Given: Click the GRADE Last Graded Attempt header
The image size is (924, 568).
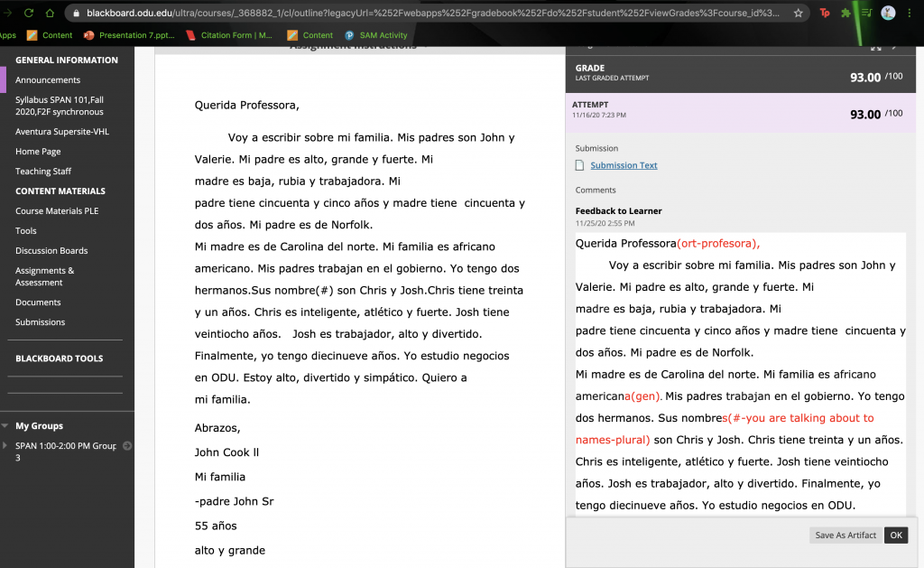Looking at the screenshot, I should [x=741, y=74].
